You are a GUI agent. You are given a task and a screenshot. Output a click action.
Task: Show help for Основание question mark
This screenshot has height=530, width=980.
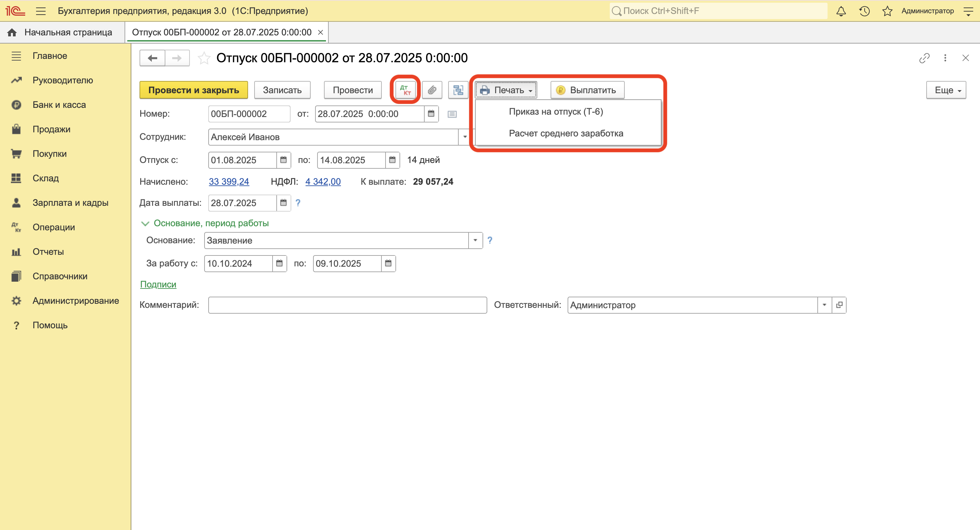pyautogui.click(x=490, y=240)
